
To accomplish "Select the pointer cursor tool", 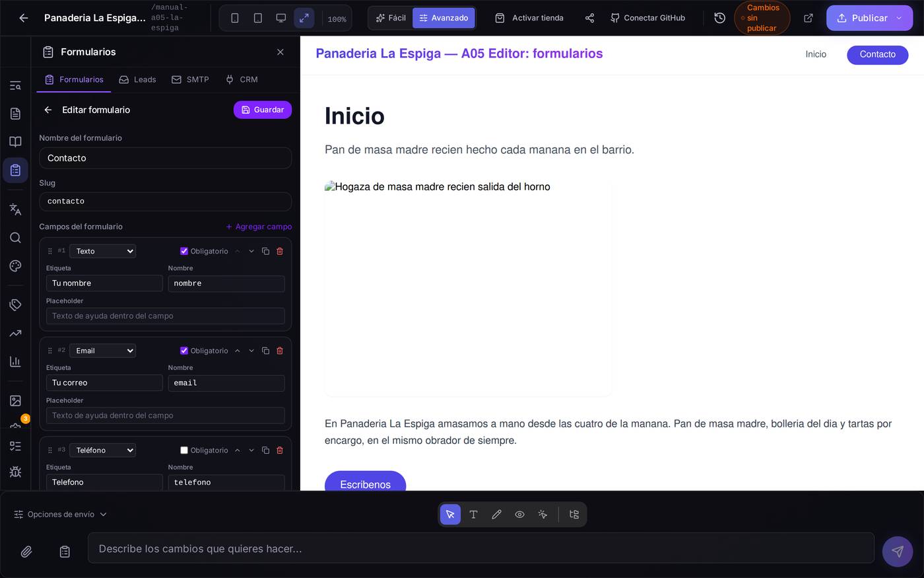I will (450, 515).
